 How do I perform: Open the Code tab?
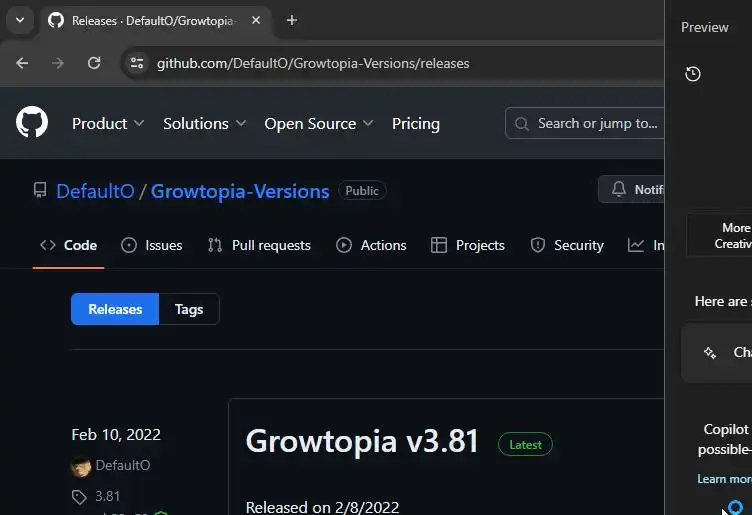point(68,246)
